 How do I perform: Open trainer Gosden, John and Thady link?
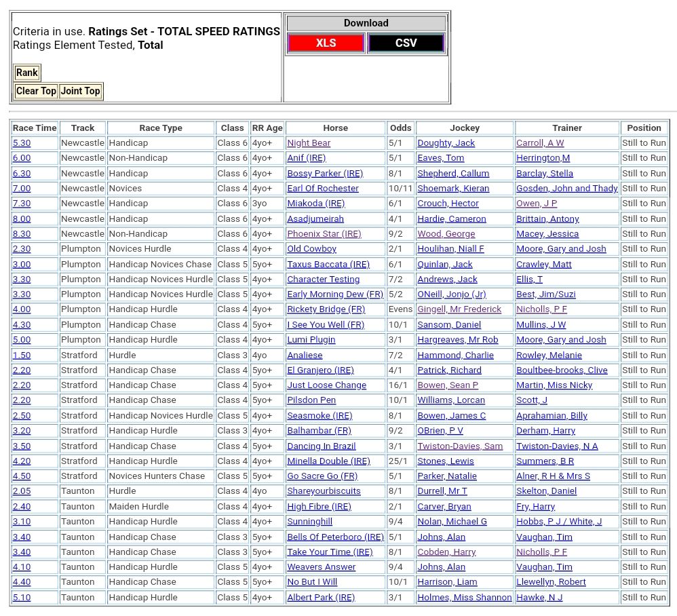click(566, 189)
